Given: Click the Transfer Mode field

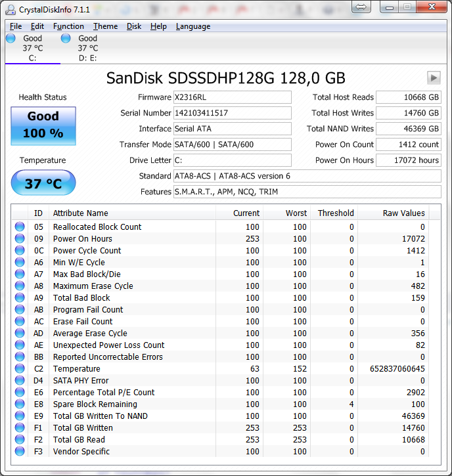Looking at the screenshot, I should (x=233, y=144).
